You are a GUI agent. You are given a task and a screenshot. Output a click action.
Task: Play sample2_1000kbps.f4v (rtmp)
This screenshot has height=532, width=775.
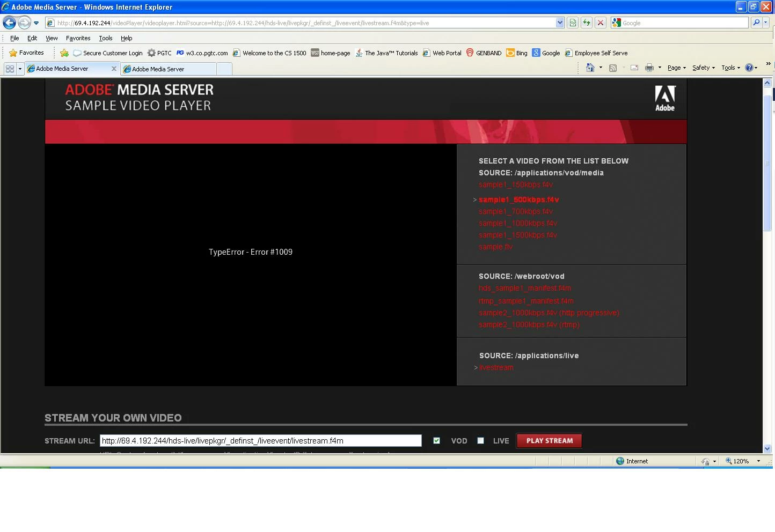[x=529, y=324]
